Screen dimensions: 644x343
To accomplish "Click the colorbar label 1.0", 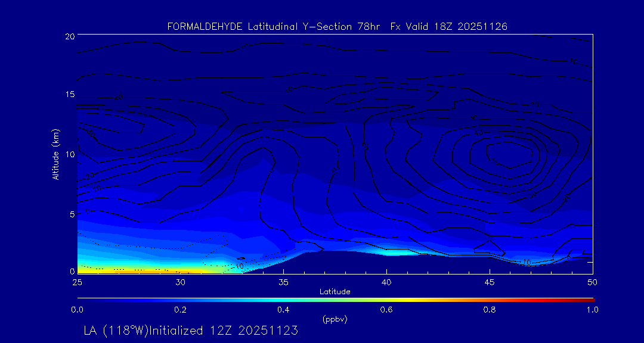I will click(x=593, y=310).
